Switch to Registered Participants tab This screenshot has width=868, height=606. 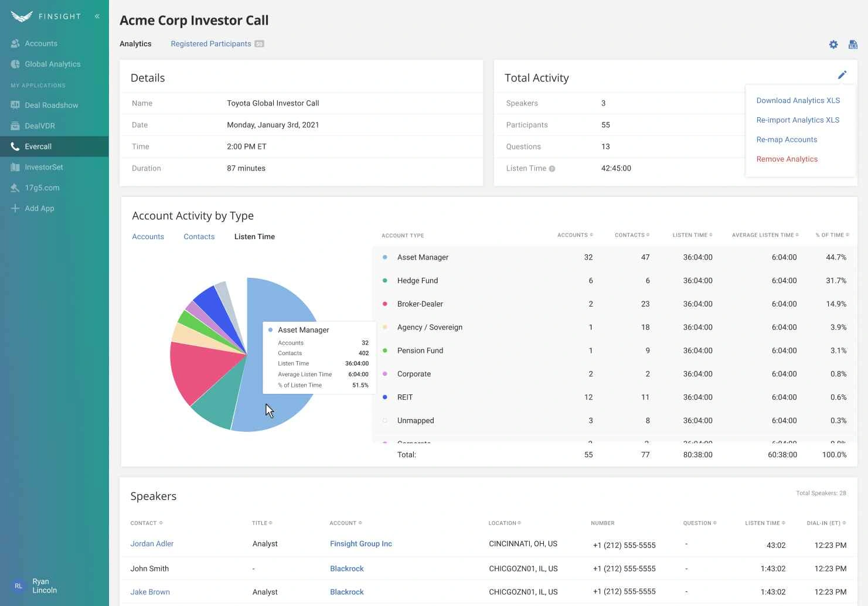pos(211,44)
